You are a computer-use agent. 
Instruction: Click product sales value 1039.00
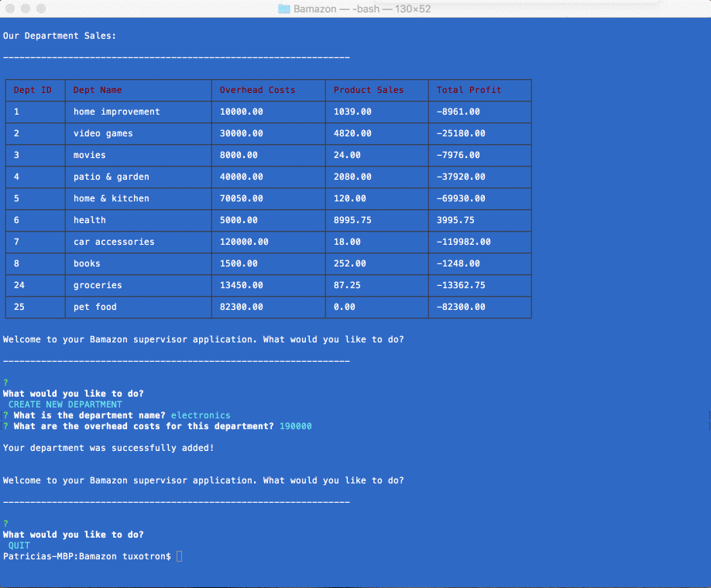coord(352,112)
